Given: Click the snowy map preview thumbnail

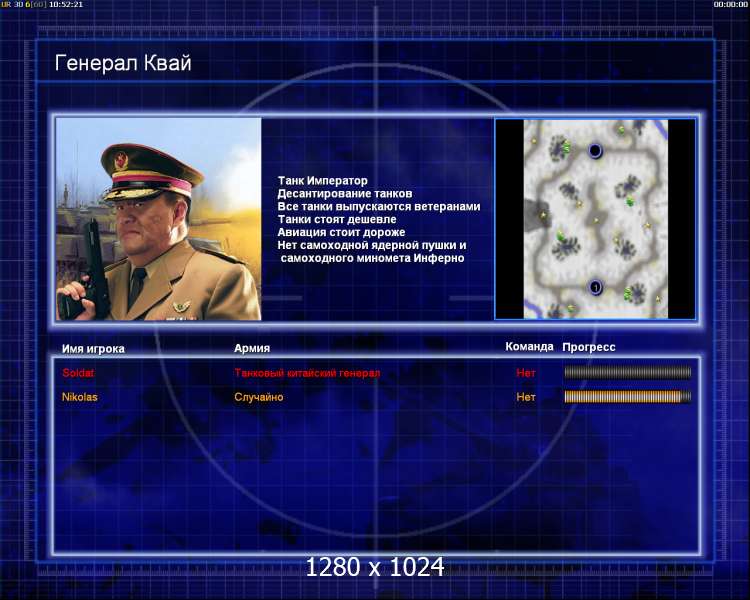Looking at the screenshot, I should 596,219.
